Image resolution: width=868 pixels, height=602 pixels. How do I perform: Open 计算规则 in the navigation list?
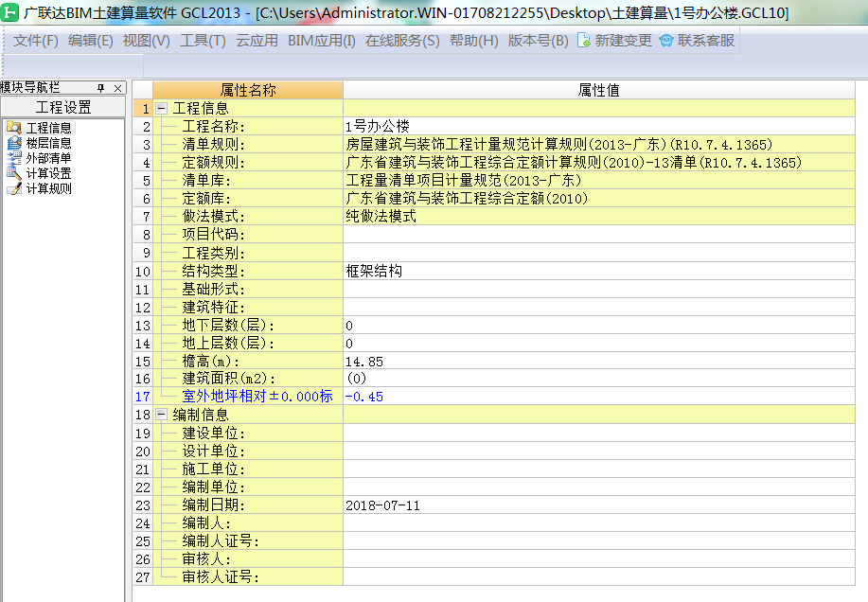[x=48, y=188]
